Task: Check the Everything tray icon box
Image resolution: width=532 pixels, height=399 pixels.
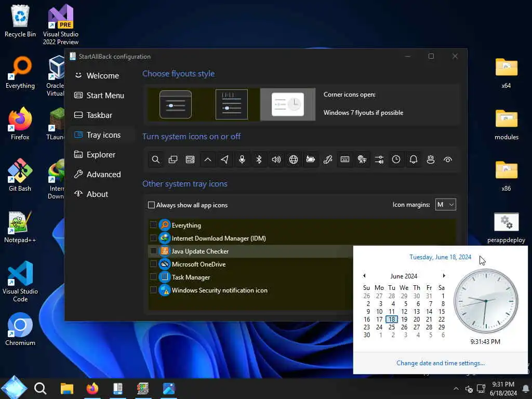Action: point(153,225)
